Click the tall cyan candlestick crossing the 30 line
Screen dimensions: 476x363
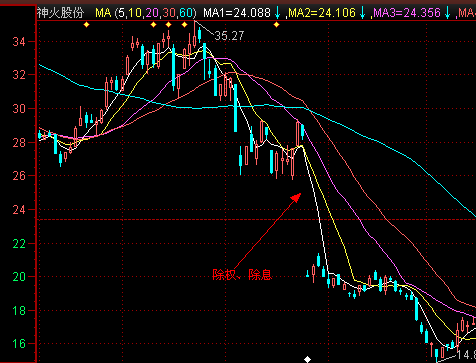[235, 108]
